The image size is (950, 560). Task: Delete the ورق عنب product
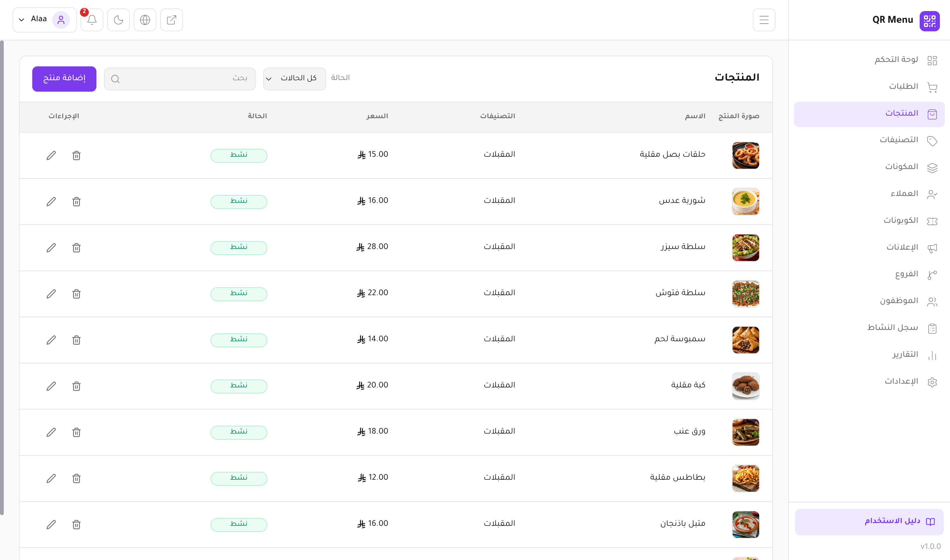coord(76,432)
